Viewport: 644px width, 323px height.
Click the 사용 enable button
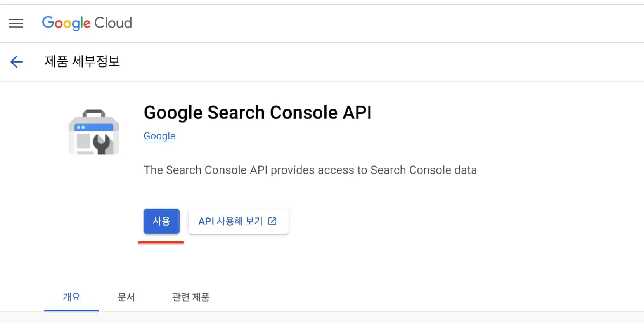point(161,221)
